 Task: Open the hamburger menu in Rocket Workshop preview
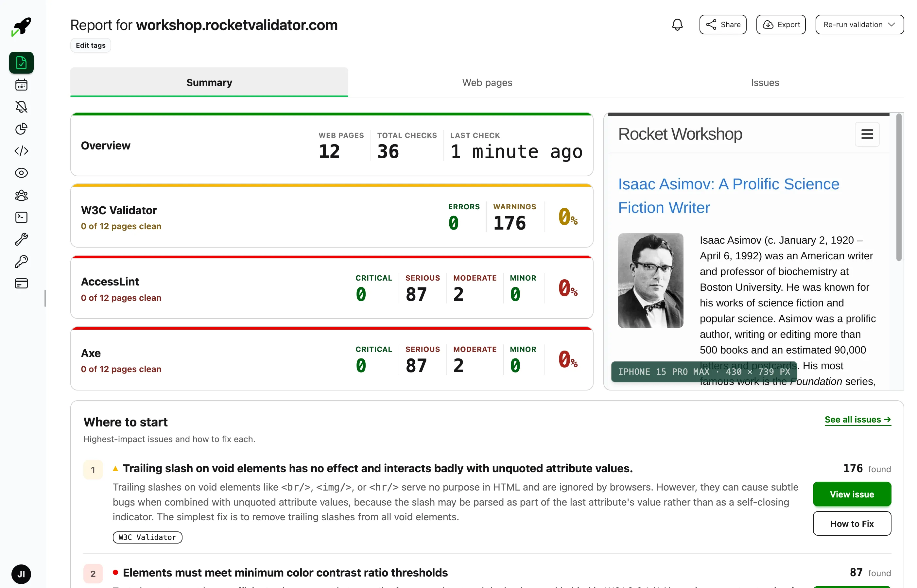[x=867, y=134]
